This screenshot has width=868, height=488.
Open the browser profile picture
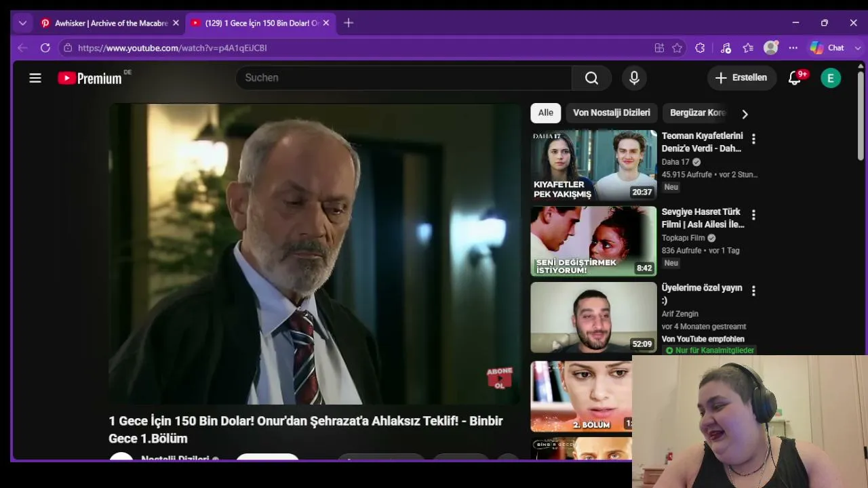click(770, 48)
